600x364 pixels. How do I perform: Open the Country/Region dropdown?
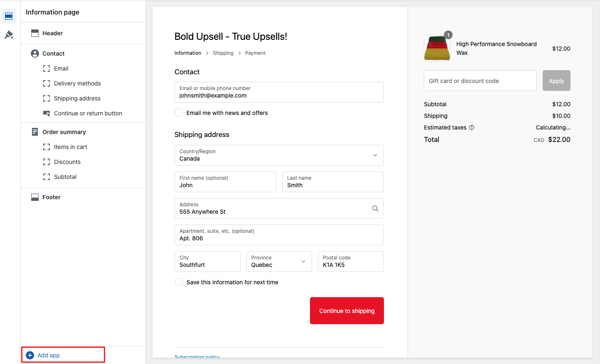279,155
